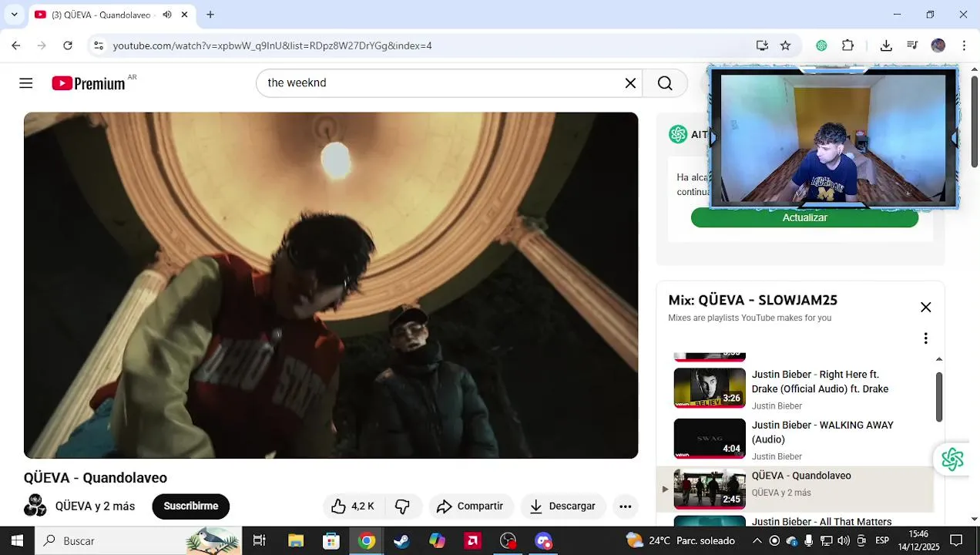The image size is (980, 555).
Task: Reload the YouTube page
Action: pos(68,45)
